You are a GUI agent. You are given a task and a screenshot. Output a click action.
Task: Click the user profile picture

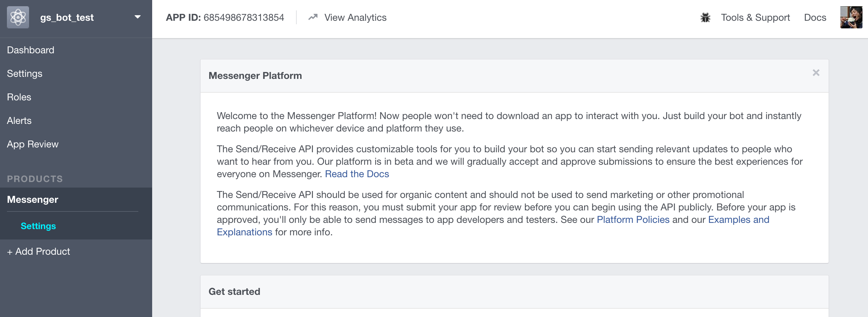pyautogui.click(x=851, y=17)
